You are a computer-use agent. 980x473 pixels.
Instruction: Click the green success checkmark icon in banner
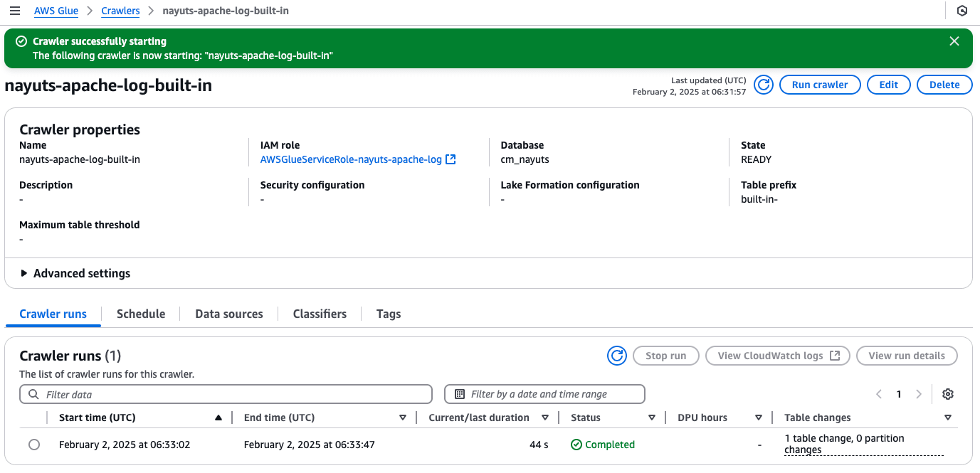[x=21, y=41]
